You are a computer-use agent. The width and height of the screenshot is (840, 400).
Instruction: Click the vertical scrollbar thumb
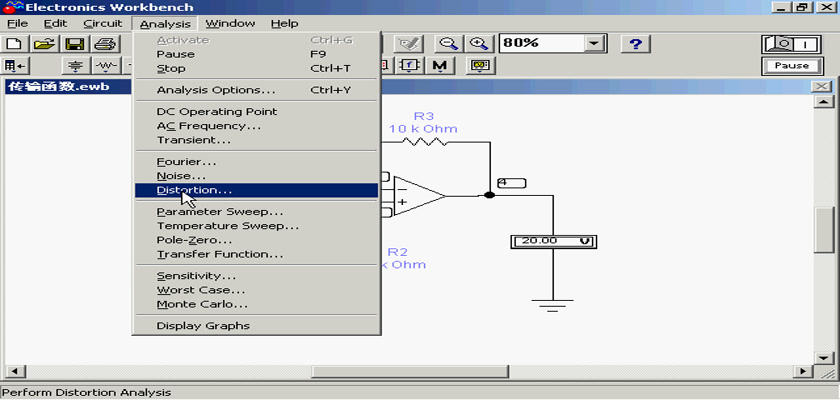(x=823, y=230)
